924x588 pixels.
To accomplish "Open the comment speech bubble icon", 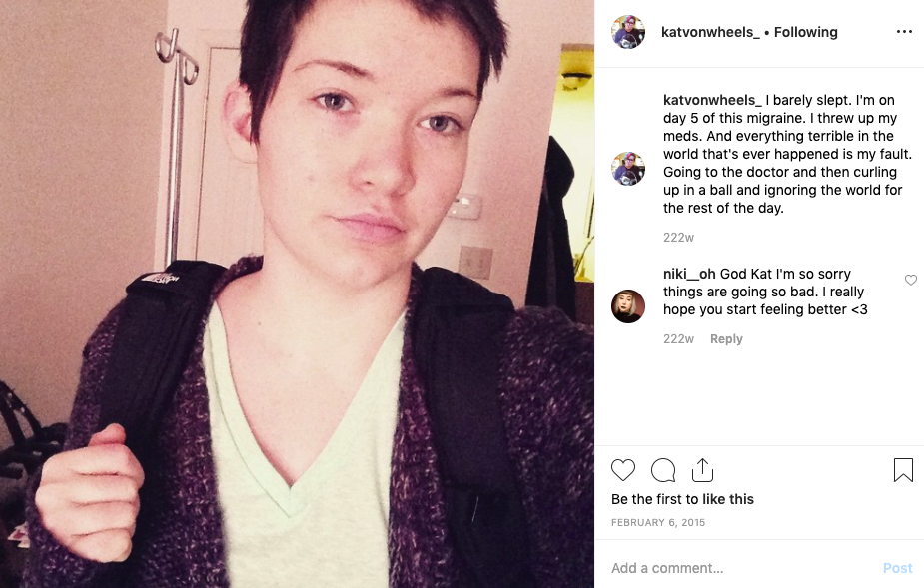I will pyautogui.click(x=663, y=470).
